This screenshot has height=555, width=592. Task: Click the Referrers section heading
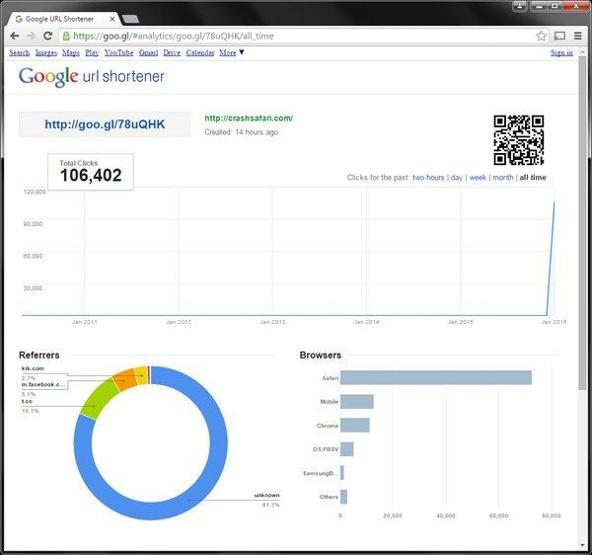39,355
